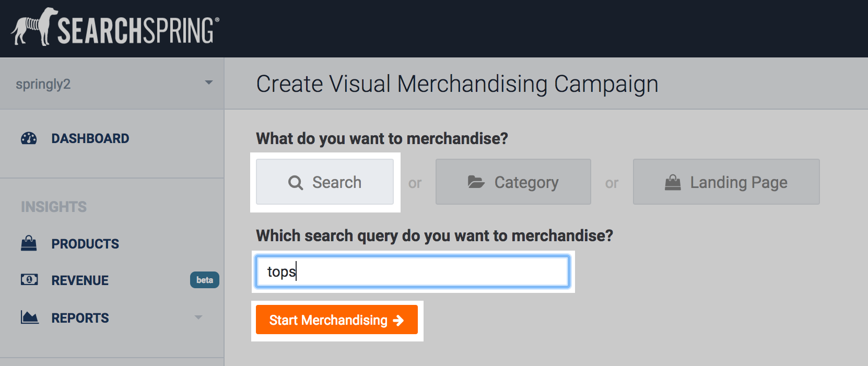Click the Revenue money icon

(x=29, y=280)
